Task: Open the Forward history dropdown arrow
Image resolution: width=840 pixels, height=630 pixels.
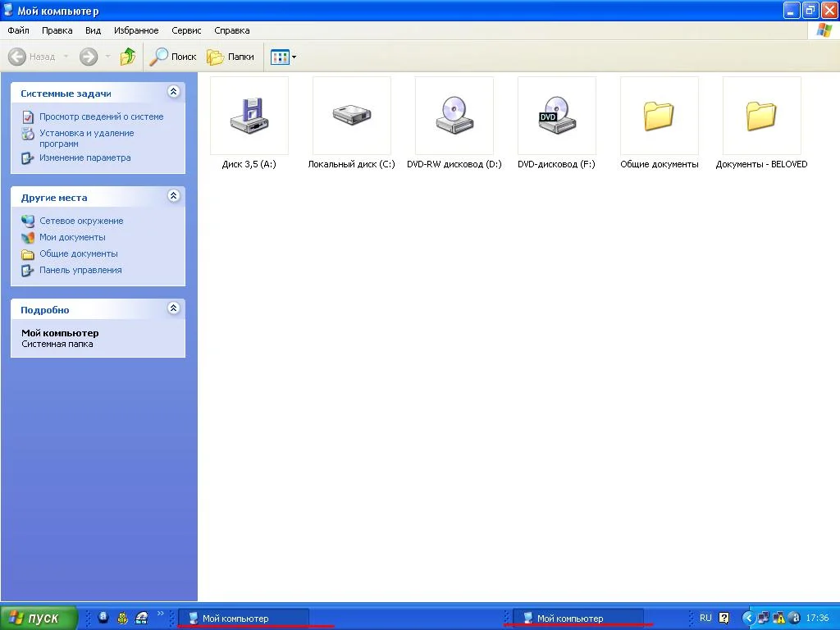Action: pyautogui.click(x=107, y=57)
